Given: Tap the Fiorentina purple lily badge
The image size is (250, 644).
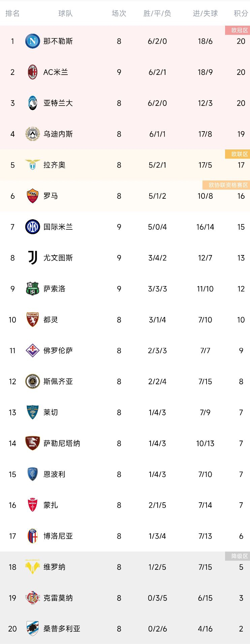Looking at the screenshot, I should [33, 351].
